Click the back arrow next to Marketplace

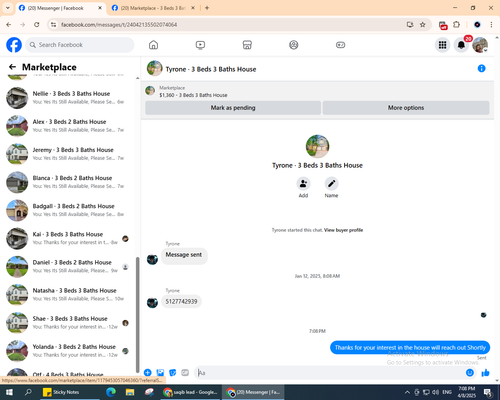click(x=12, y=67)
